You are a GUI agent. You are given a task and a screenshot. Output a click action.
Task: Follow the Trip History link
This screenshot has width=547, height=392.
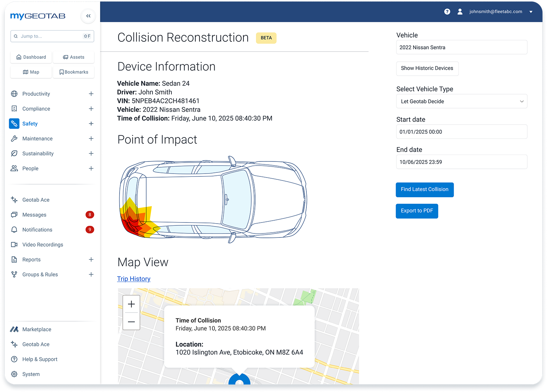(133, 279)
